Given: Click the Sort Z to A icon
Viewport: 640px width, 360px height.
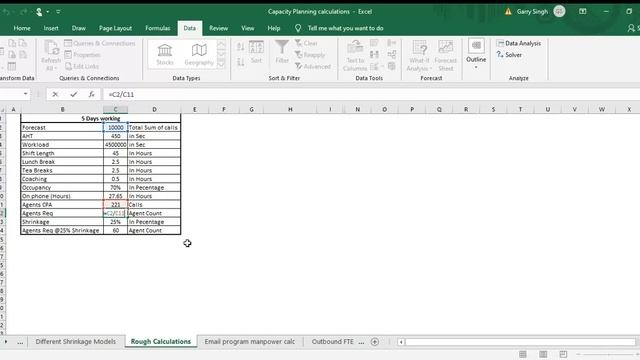Looking at the screenshot, I should pos(240,62).
